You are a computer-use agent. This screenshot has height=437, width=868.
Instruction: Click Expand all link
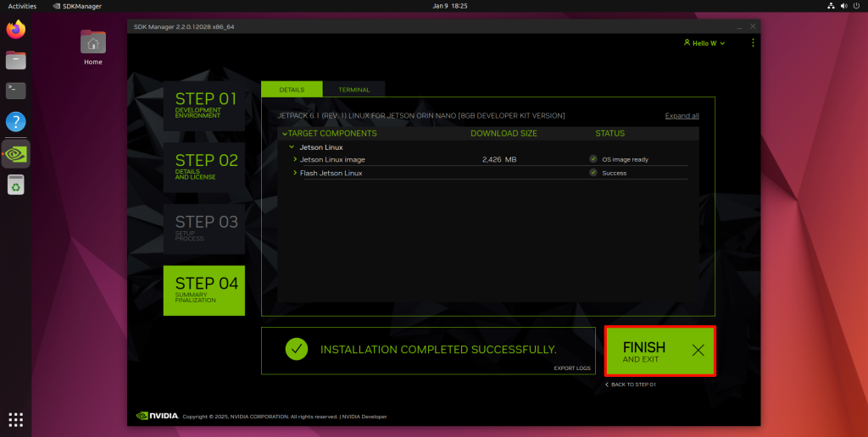pos(682,116)
